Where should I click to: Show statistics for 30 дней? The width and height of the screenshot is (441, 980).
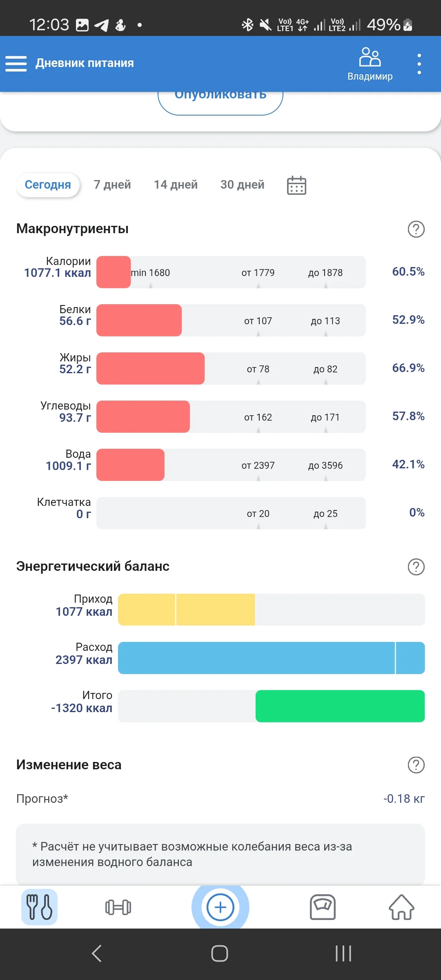point(242,185)
